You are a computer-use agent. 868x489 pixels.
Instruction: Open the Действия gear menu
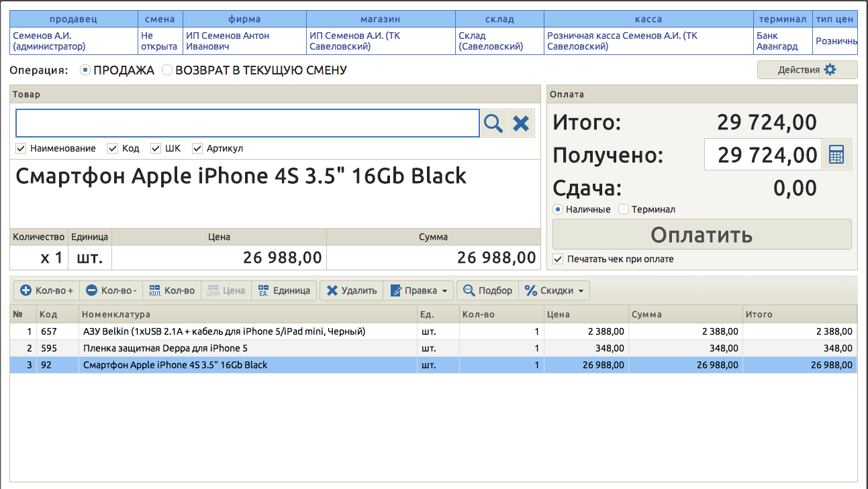(807, 70)
